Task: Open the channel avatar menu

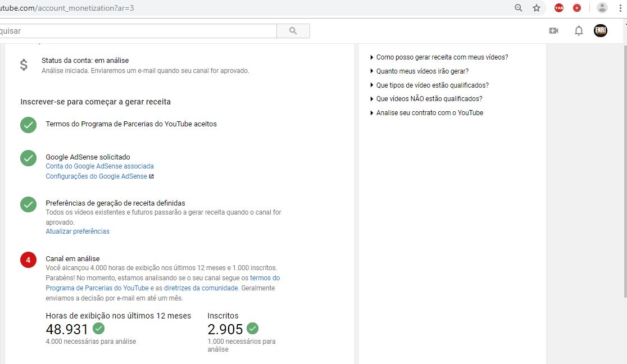Action: coord(600,30)
